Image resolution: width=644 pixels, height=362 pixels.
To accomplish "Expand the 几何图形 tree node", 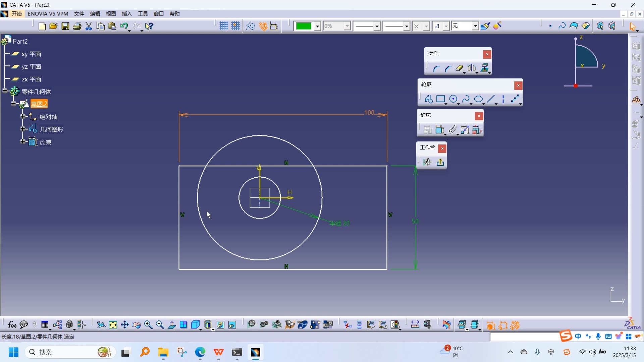I will tap(23, 129).
